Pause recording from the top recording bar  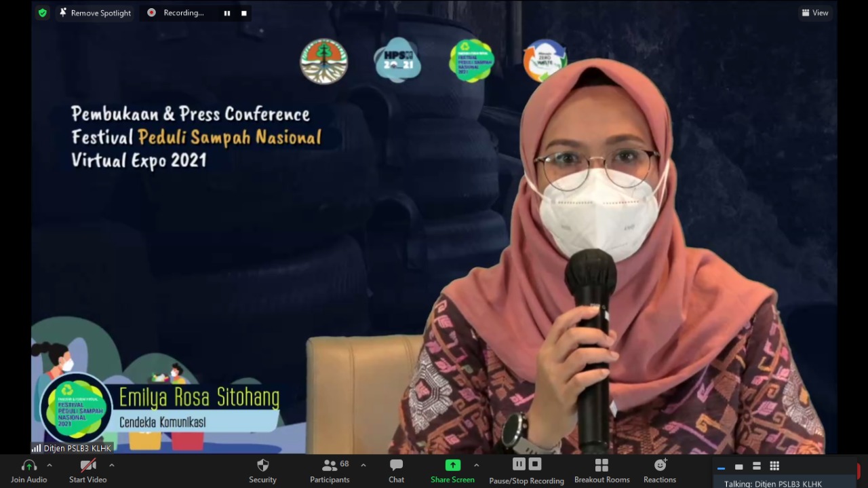pos(227,13)
